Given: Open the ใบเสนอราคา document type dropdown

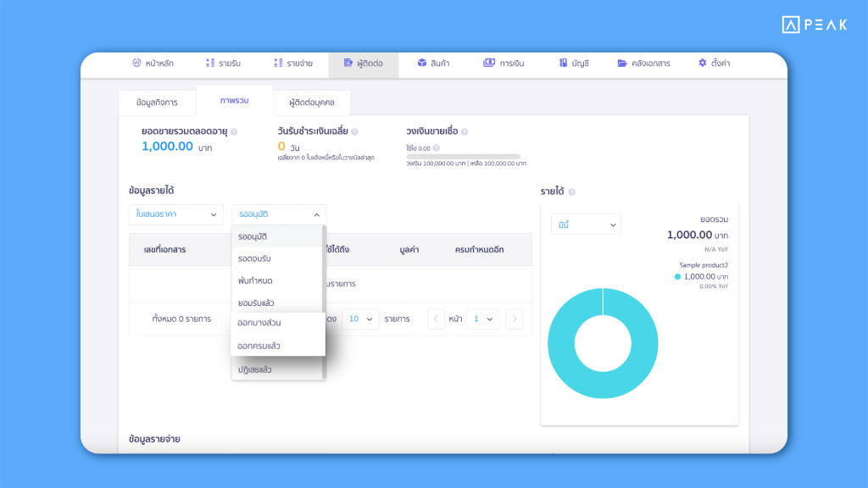Looking at the screenshot, I should click(176, 214).
